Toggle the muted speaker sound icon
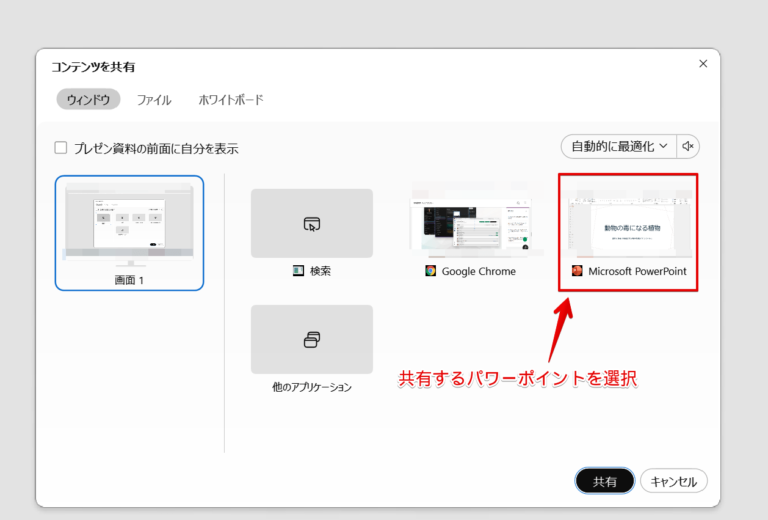This screenshot has width=768, height=520. [x=688, y=146]
